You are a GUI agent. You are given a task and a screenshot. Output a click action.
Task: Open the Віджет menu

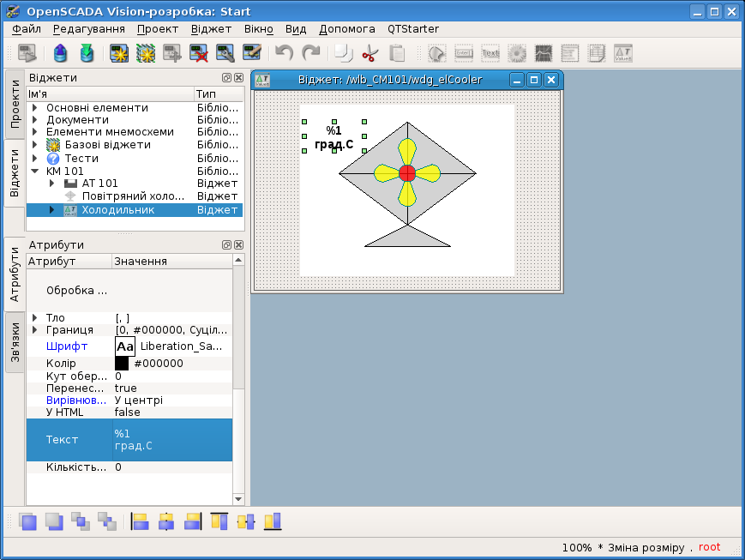[211, 28]
